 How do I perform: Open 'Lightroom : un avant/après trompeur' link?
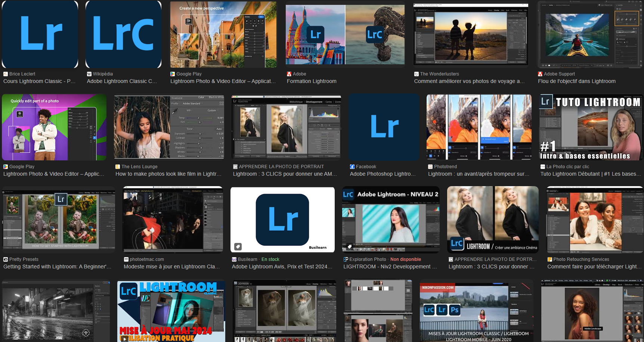(479, 174)
